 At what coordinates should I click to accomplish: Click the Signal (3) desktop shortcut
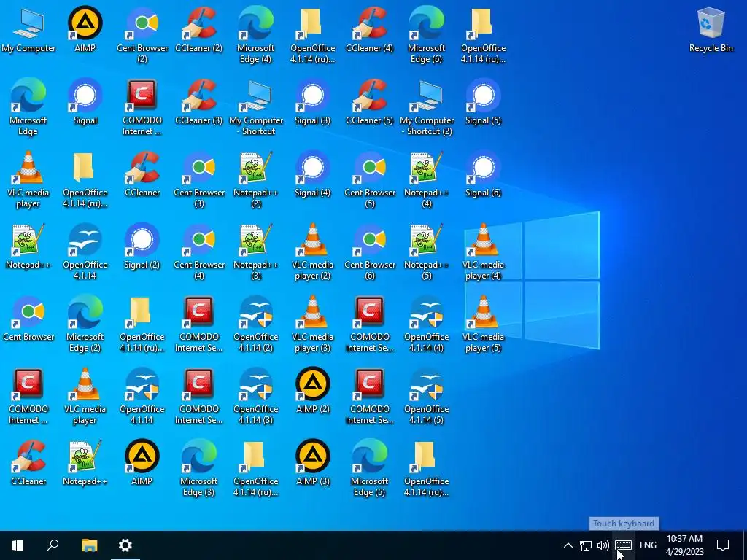312,102
